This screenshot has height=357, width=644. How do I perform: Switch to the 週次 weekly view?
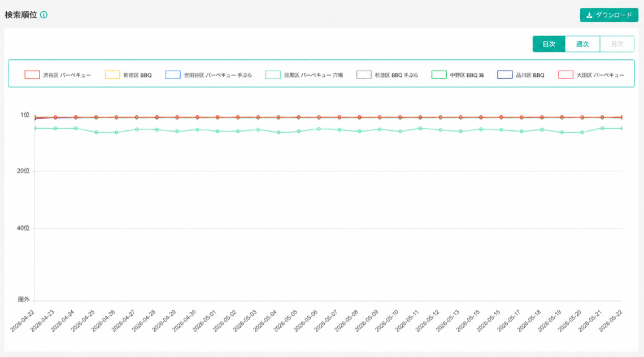coord(582,44)
